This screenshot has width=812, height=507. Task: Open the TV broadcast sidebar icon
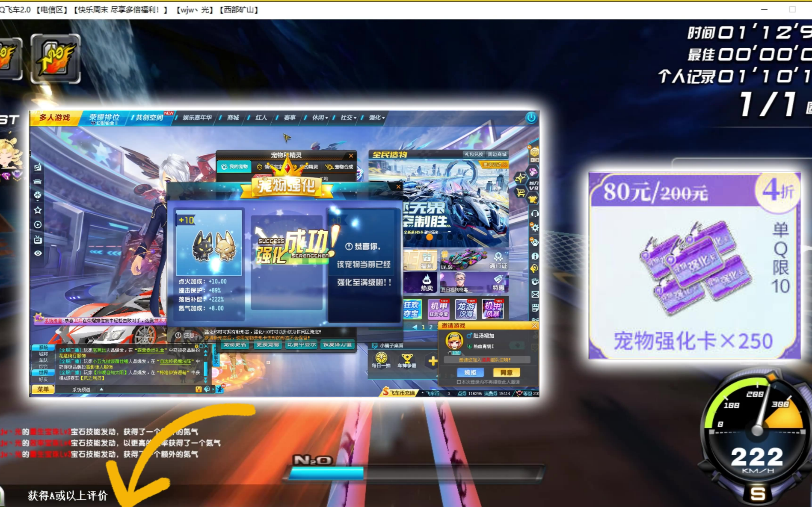(x=38, y=239)
